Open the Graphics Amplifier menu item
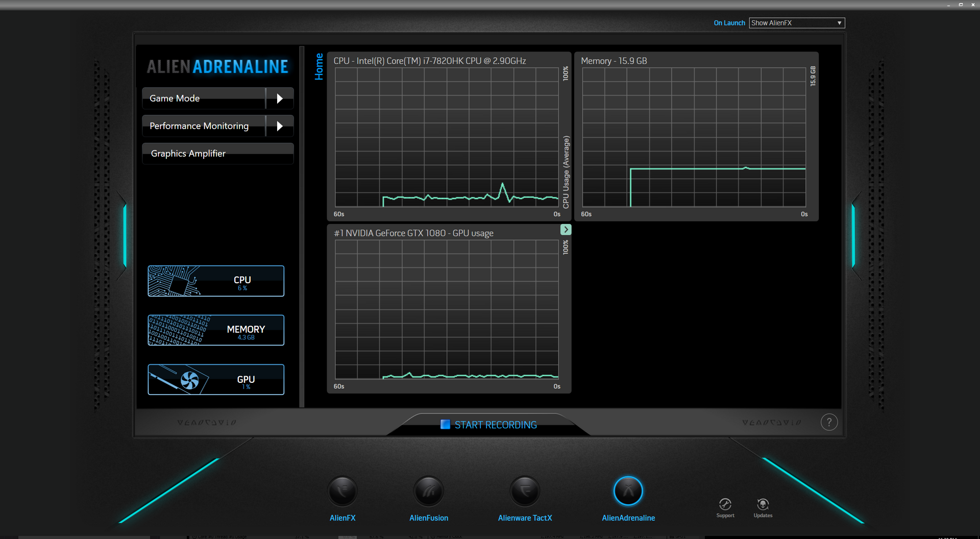 tap(218, 154)
